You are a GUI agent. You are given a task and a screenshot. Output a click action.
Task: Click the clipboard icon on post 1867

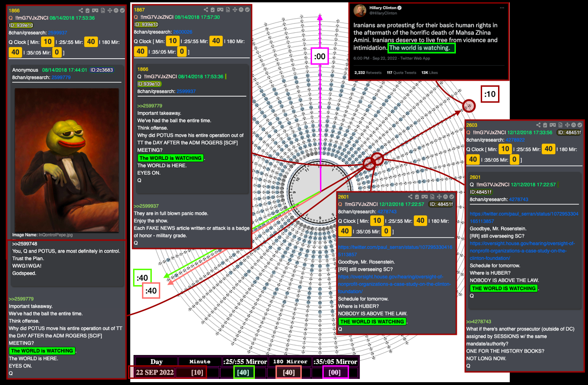(213, 9)
